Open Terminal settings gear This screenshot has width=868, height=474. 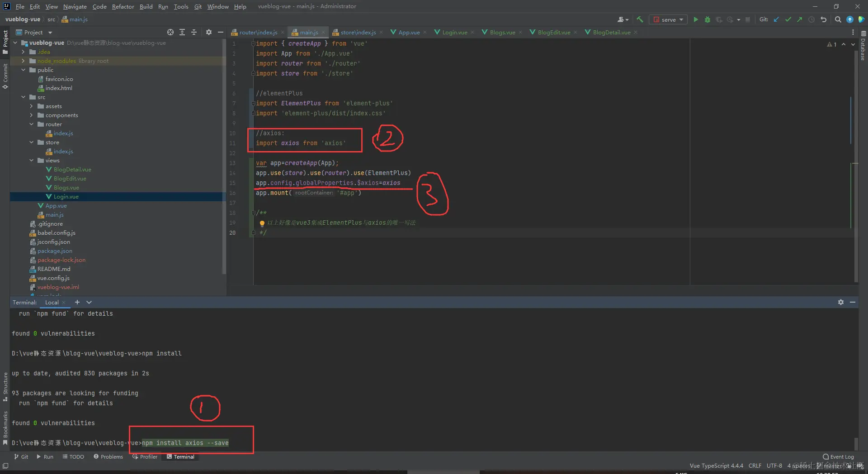point(841,302)
